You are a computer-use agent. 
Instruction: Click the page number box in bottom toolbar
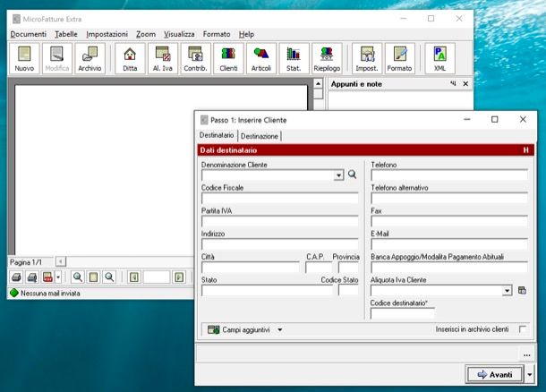(157, 277)
